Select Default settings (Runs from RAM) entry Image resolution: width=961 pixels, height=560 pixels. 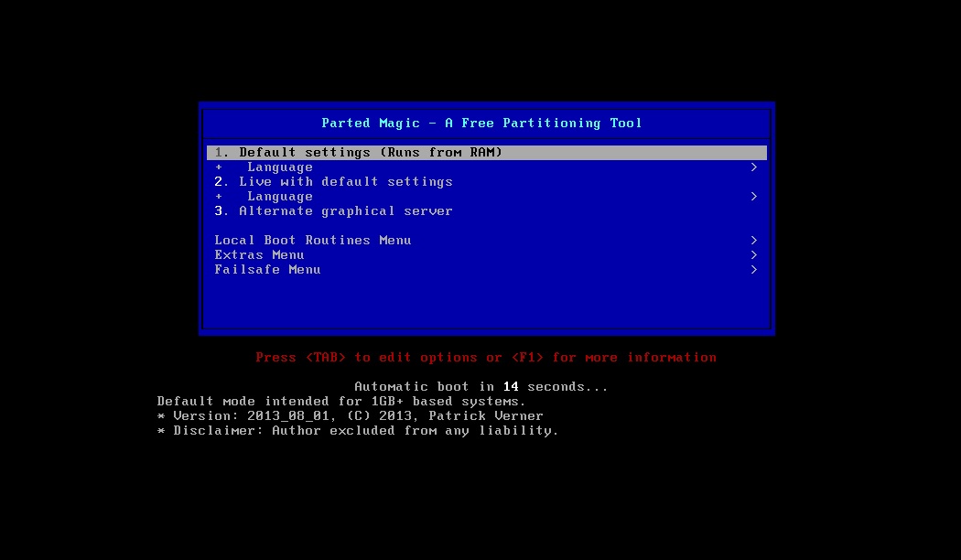pos(487,153)
